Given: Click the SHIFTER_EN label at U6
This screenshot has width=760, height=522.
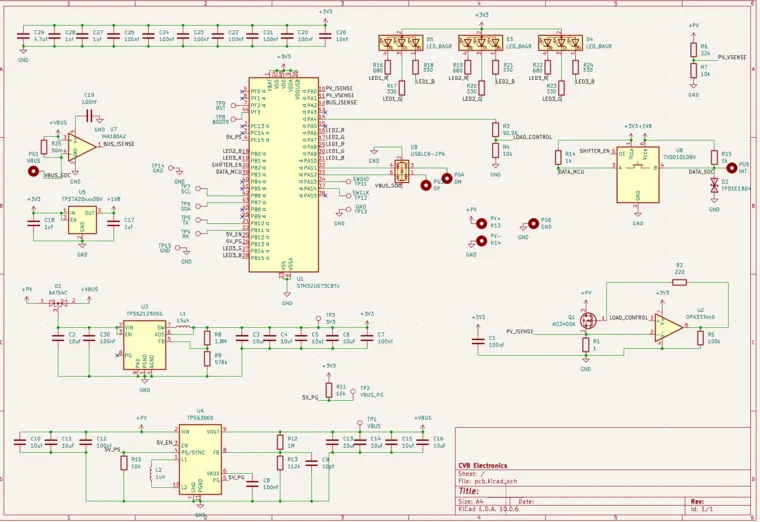Looking at the screenshot, I should (x=594, y=151).
